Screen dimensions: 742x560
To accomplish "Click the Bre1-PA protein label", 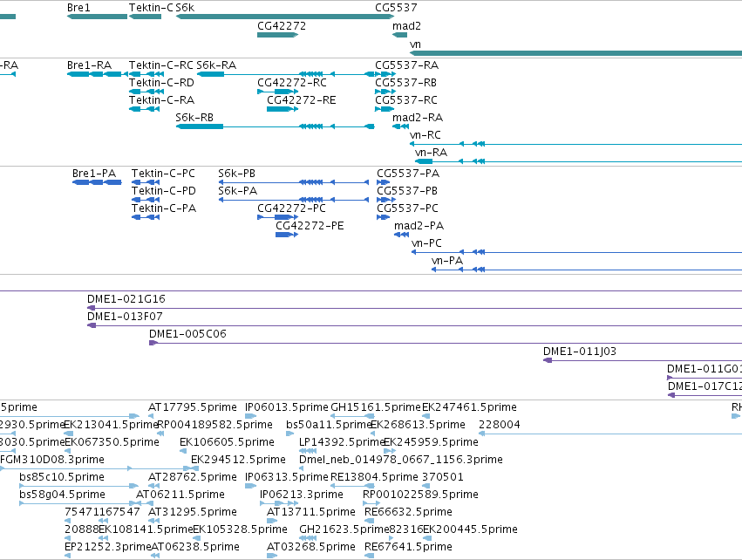I will click(x=94, y=174).
